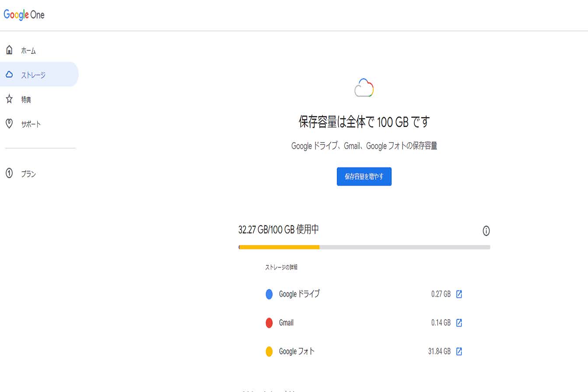
Task: Click the home icon in sidebar
Action: (9, 50)
